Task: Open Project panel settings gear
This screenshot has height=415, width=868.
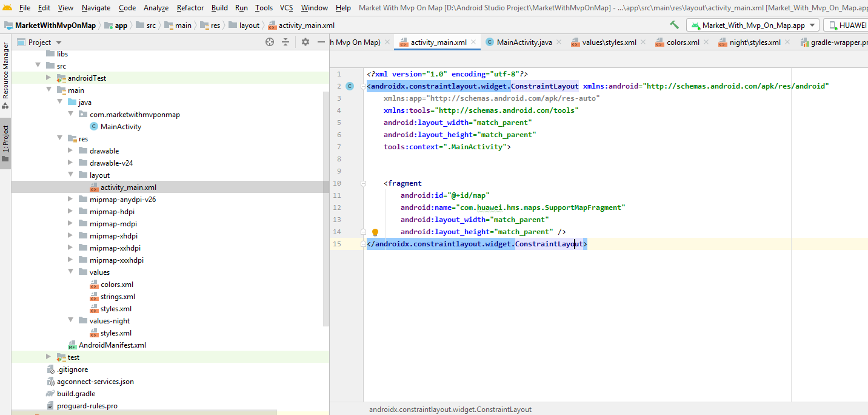Action: [305, 42]
